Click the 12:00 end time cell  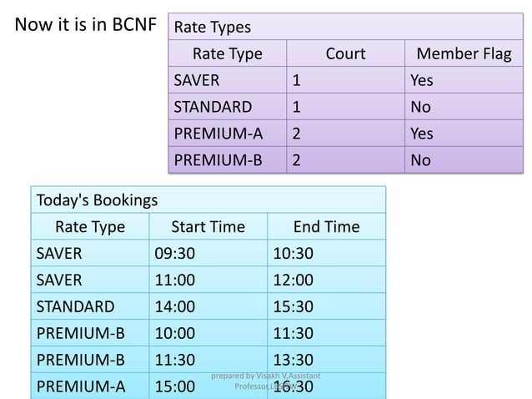(x=326, y=280)
